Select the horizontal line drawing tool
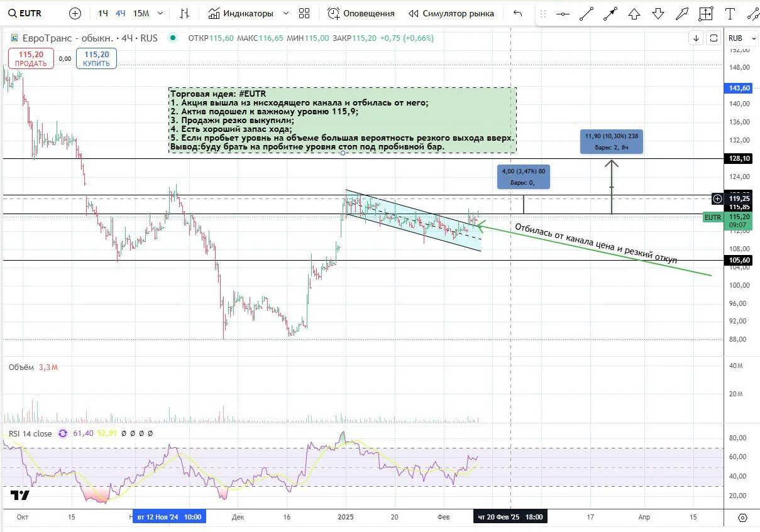The image size is (760, 532). [563, 13]
